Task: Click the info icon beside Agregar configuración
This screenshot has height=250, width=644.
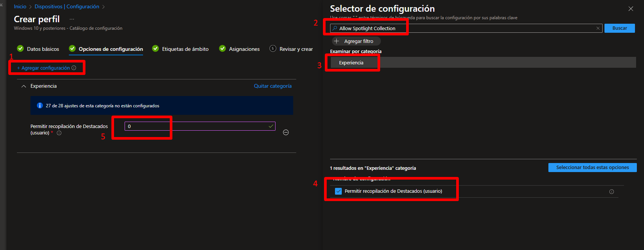Action: coord(74,68)
